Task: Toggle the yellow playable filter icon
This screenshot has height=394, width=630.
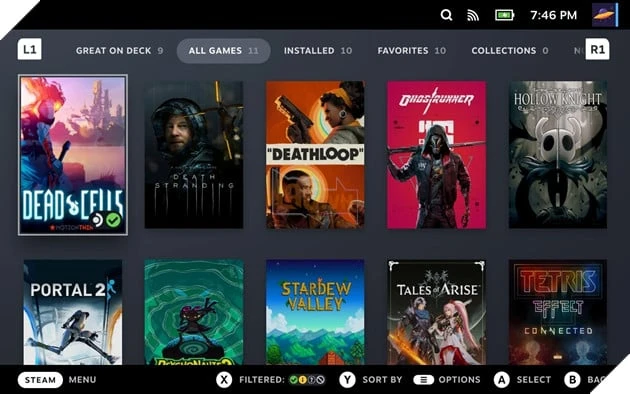Action: click(303, 380)
